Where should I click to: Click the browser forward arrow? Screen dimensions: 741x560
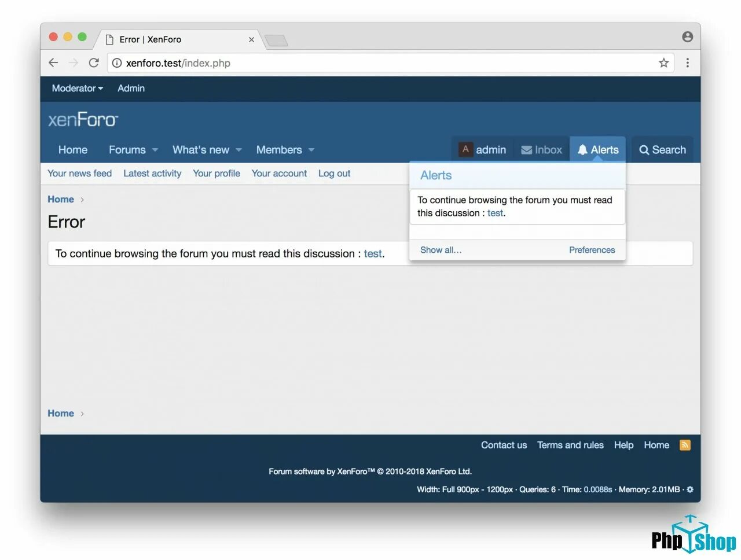74,62
